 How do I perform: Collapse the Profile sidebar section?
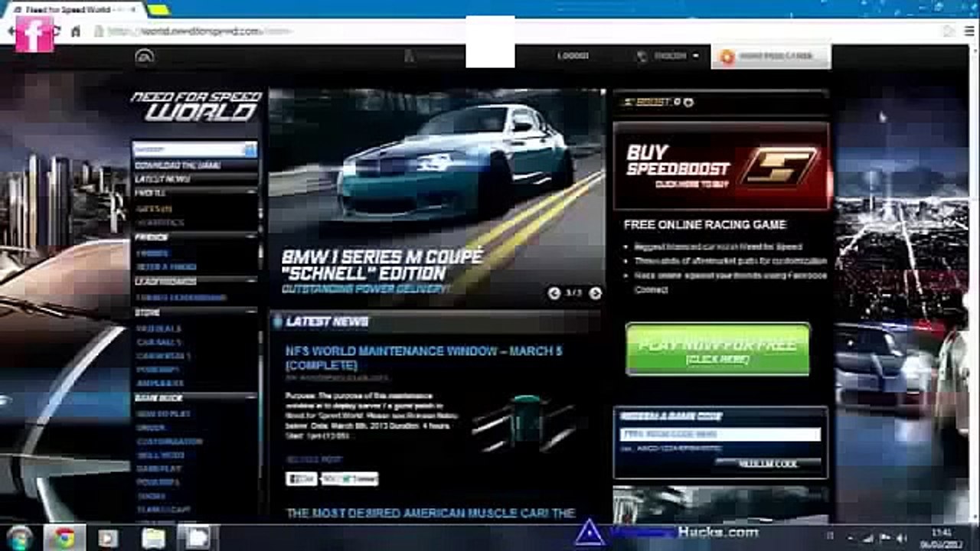point(251,193)
